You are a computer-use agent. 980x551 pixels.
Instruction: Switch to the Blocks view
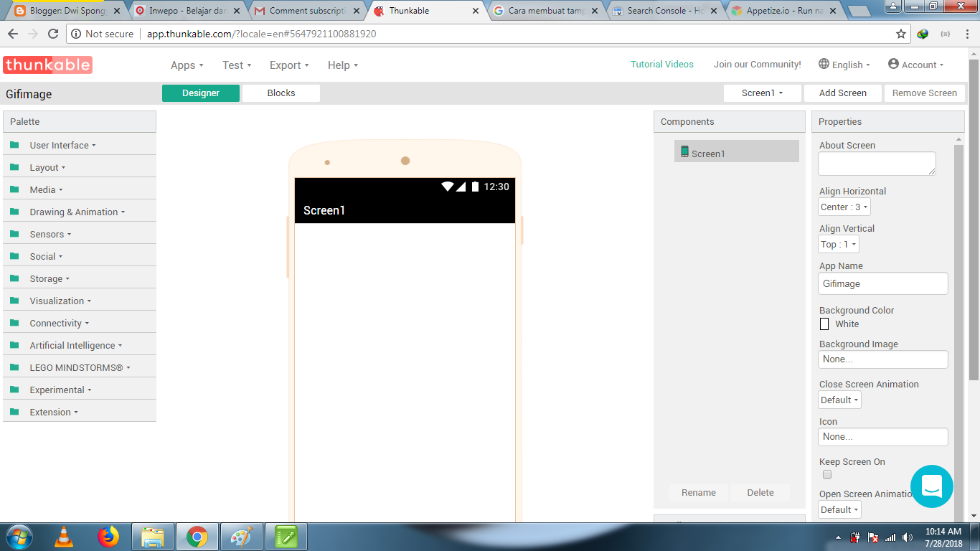pyautogui.click(x=281, y=93)
